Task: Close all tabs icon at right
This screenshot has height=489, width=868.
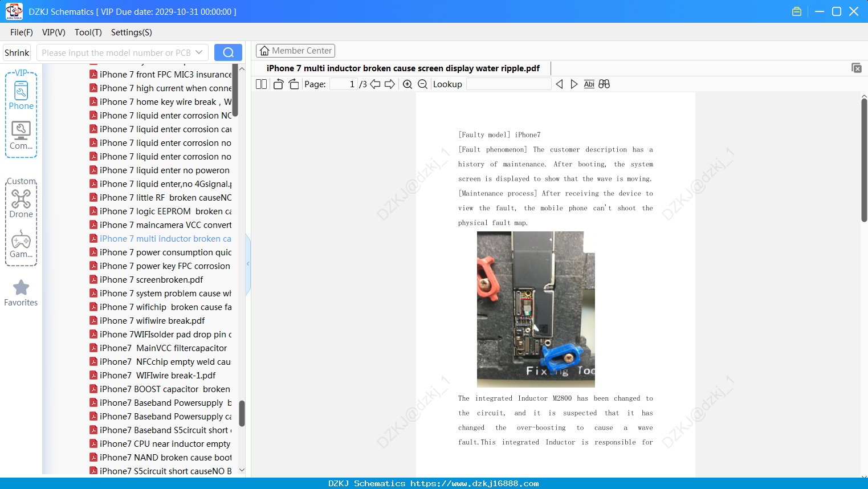Action: click(857, 68)
